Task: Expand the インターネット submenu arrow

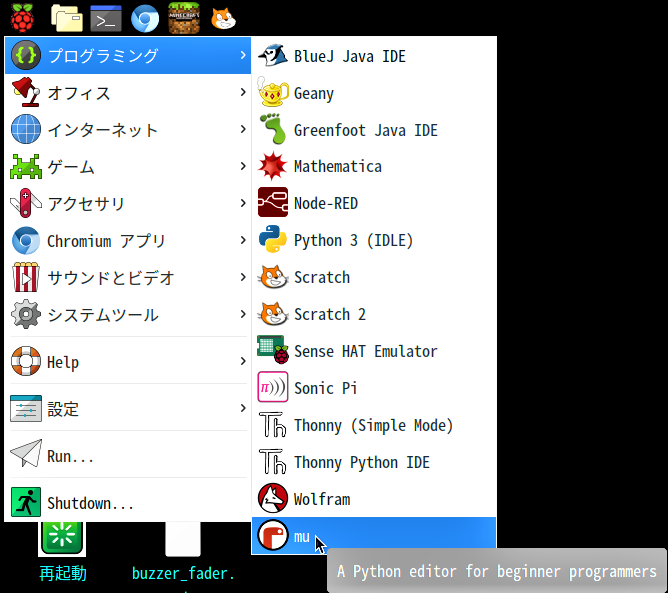Action: [243, 129]
